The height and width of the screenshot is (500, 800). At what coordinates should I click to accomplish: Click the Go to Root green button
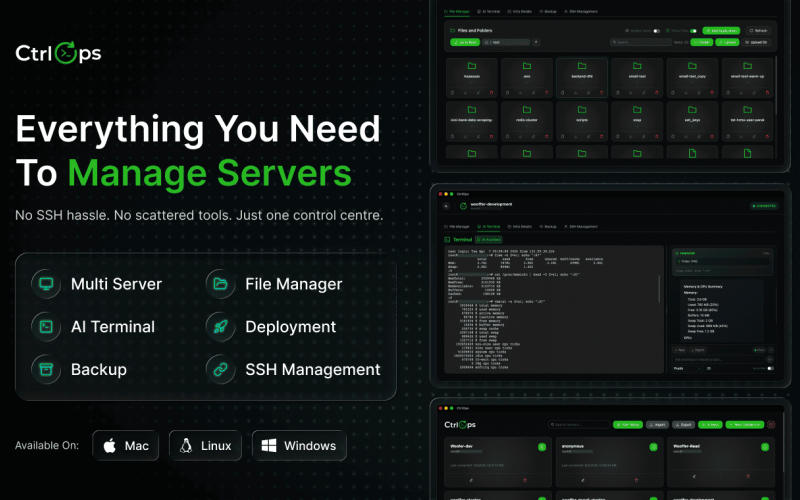click(465, 42)
